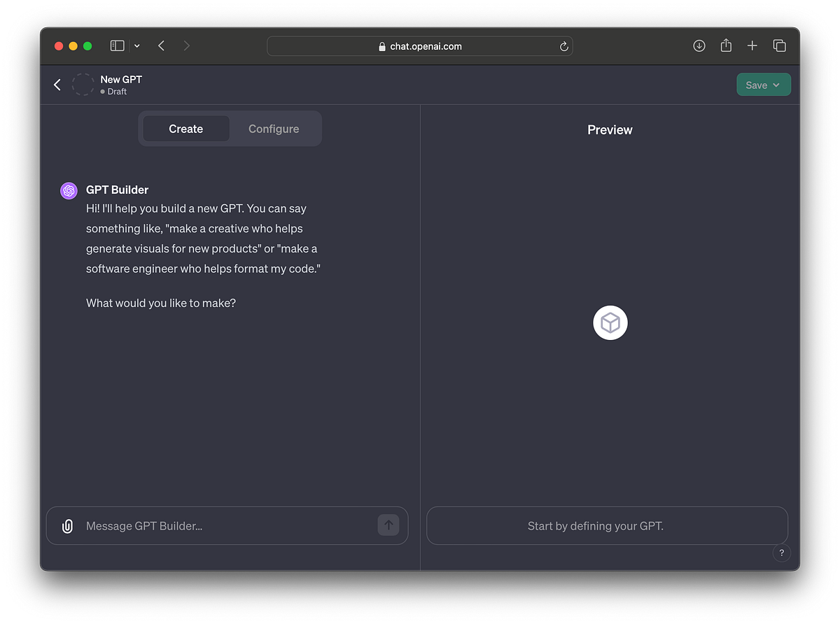Click the GPT Builder avatar icon
Viewport: 840px width, 624px height.
tap(68, 190)
